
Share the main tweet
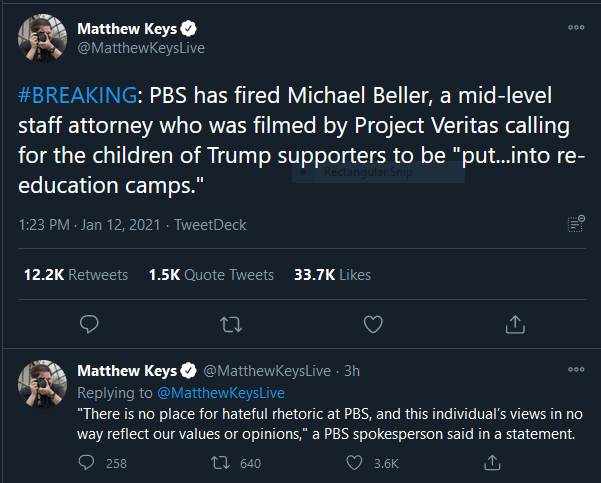[515, 323]
